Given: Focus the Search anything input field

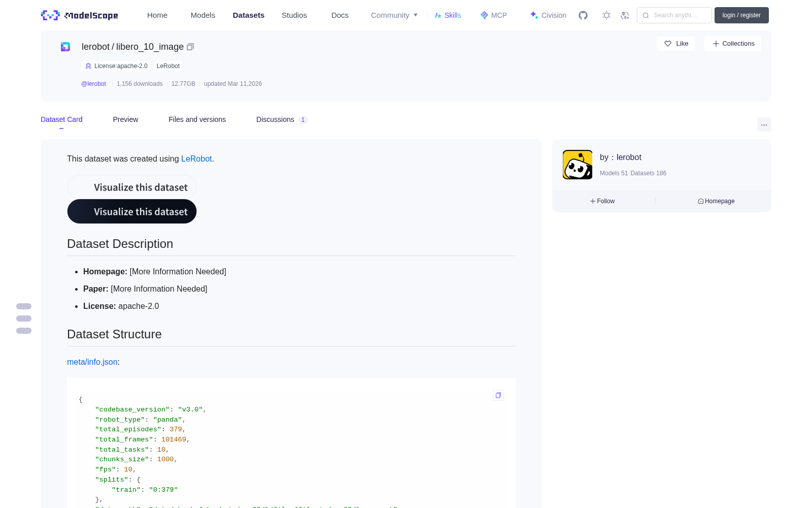Looking at the screenshot, I should click(x=674, y=15).
